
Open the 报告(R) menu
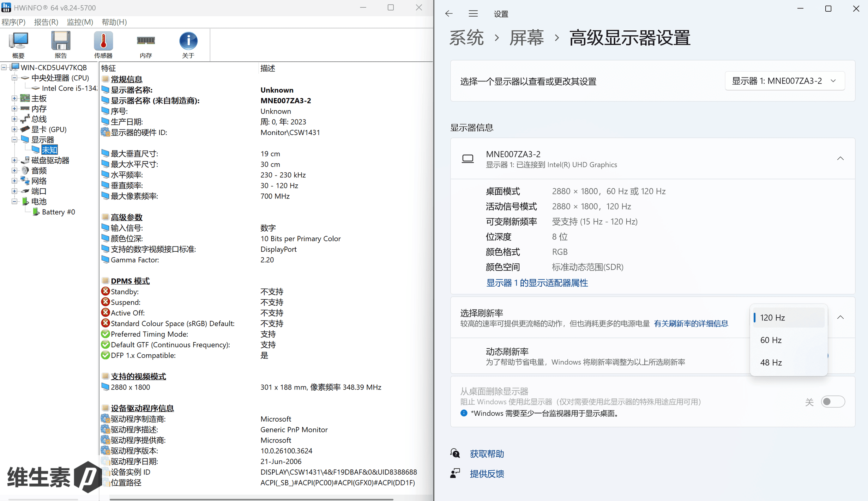click(46, 22)
